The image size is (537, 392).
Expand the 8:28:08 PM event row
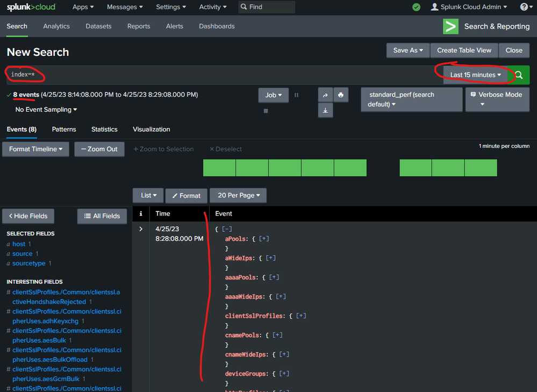(x=141, y=229)
